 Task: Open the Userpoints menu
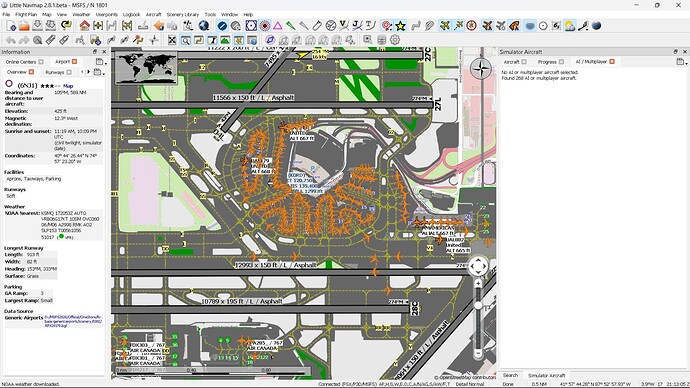(107, 15)
